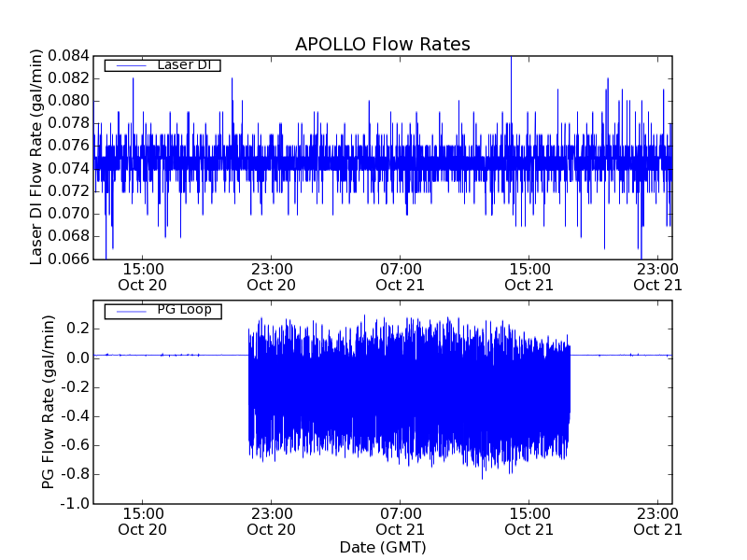Click the -0.2 tick on PG Flow Rate axis

pos(75,387)
